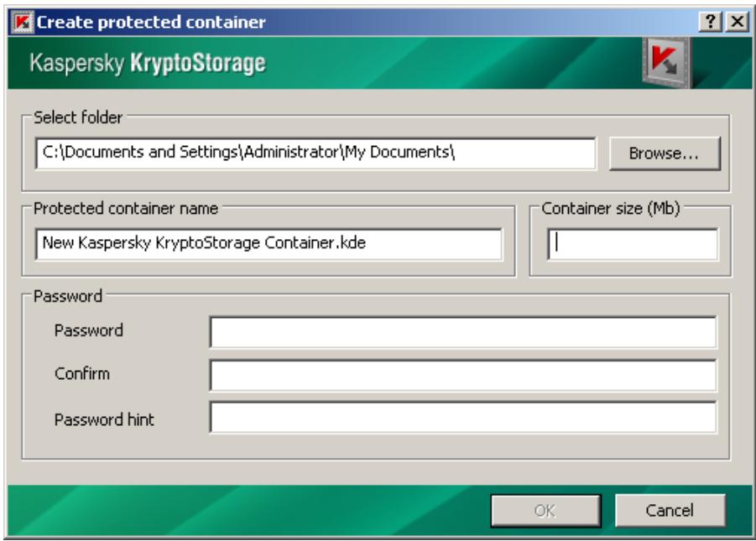Click the 'Select folder' group label
The image size is (756, 541).
tap(78, 117)
